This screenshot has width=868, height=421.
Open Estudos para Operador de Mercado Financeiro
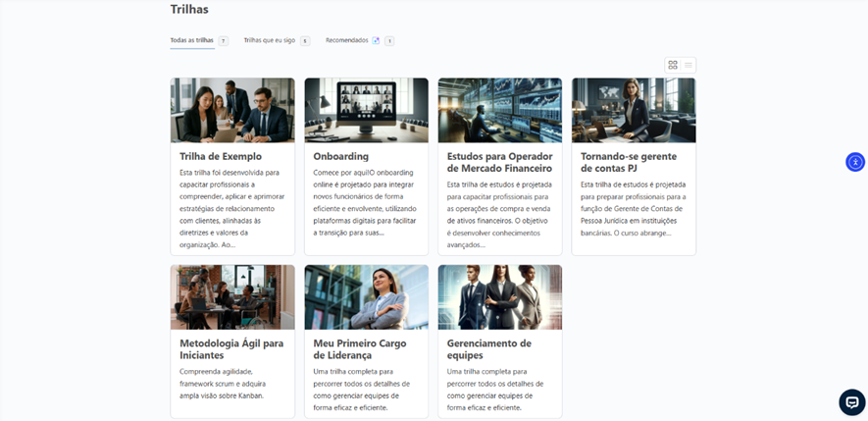tap(499, 162)
